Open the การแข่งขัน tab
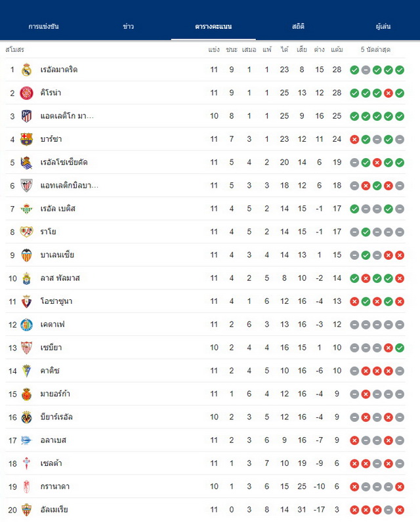Image resolution: width=420 pixels, height=523 pixels. coord(43,26)
